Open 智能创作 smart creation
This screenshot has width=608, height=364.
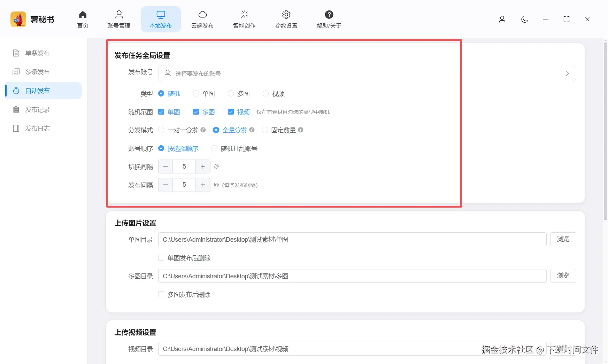[244, 19]
